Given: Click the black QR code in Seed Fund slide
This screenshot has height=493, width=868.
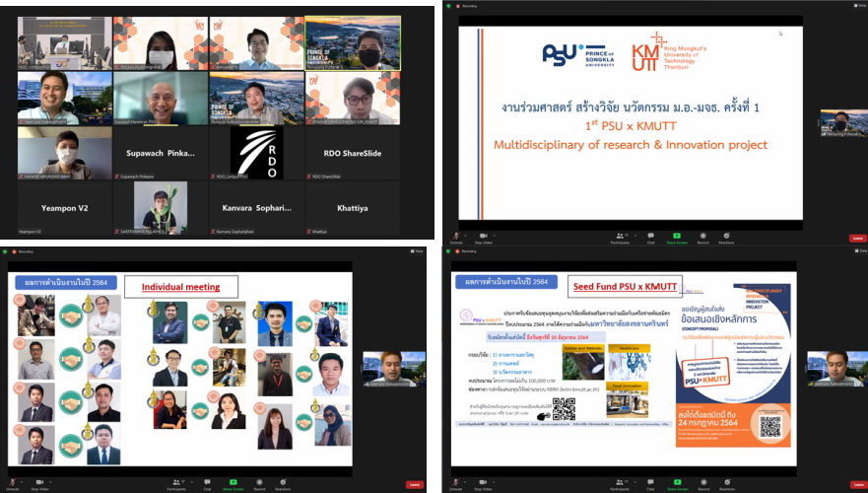Looking at the screenshot, I should (x=564, y=409).
